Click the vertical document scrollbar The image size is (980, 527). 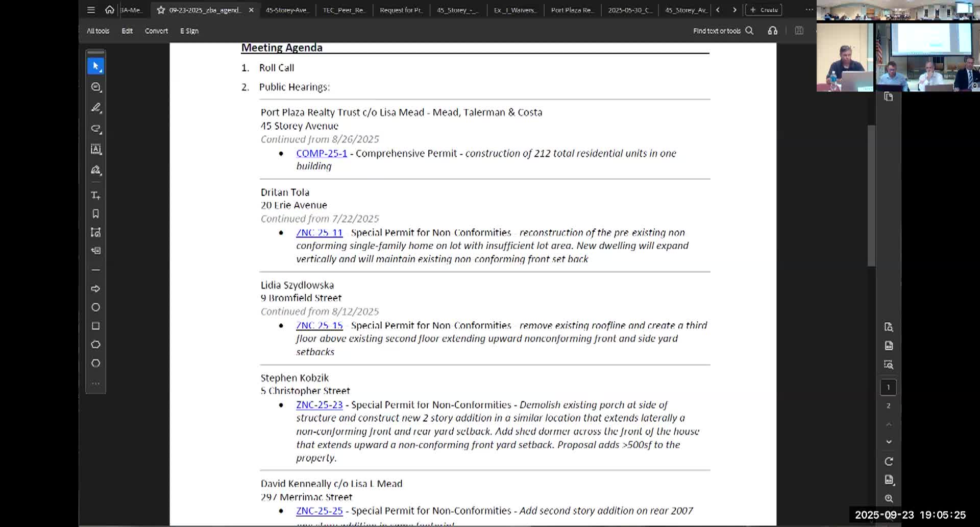(x=871, y=195)
